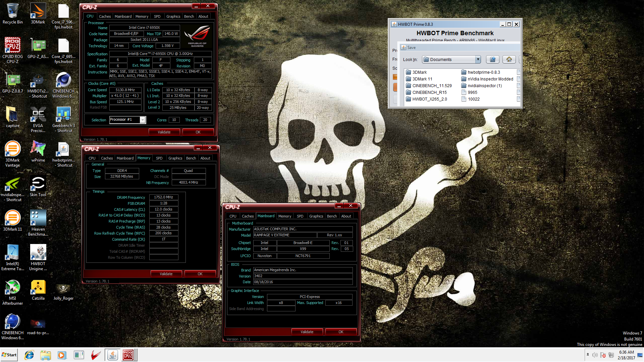Switch to Caches tab in top CPU-Z window
This screenshot has width=644, height=362.
(x=105, y=16)
